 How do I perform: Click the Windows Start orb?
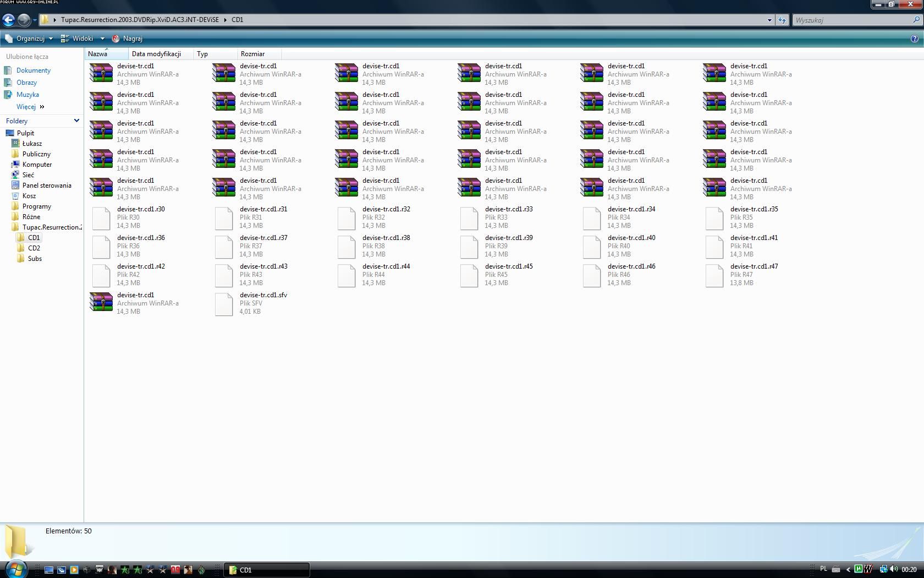pyautogui.click(x=15, y=569)
